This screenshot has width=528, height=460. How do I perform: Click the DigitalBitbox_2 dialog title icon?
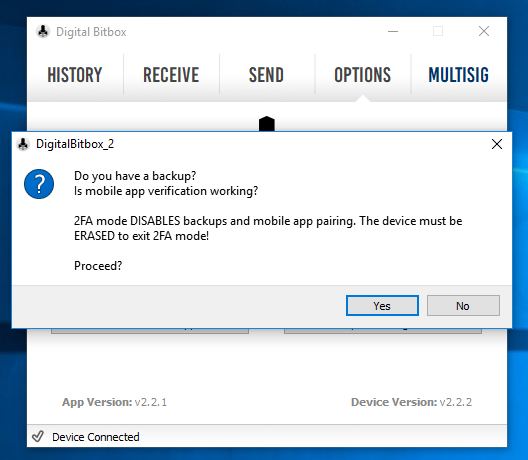pos(23,144)
